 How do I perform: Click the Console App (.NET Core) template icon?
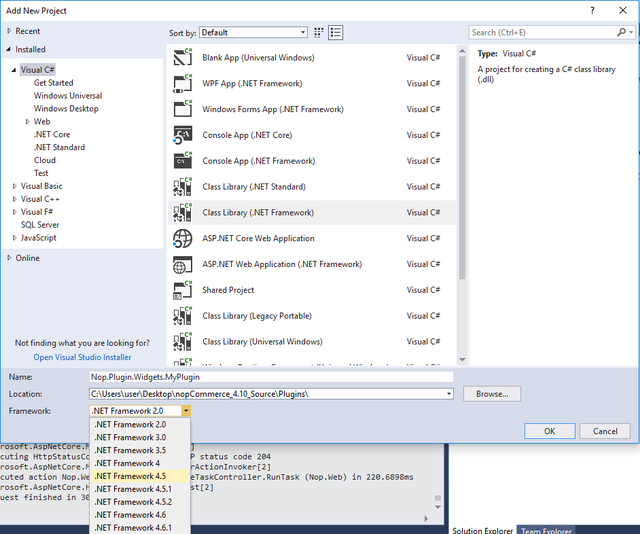tap(182, 135)
